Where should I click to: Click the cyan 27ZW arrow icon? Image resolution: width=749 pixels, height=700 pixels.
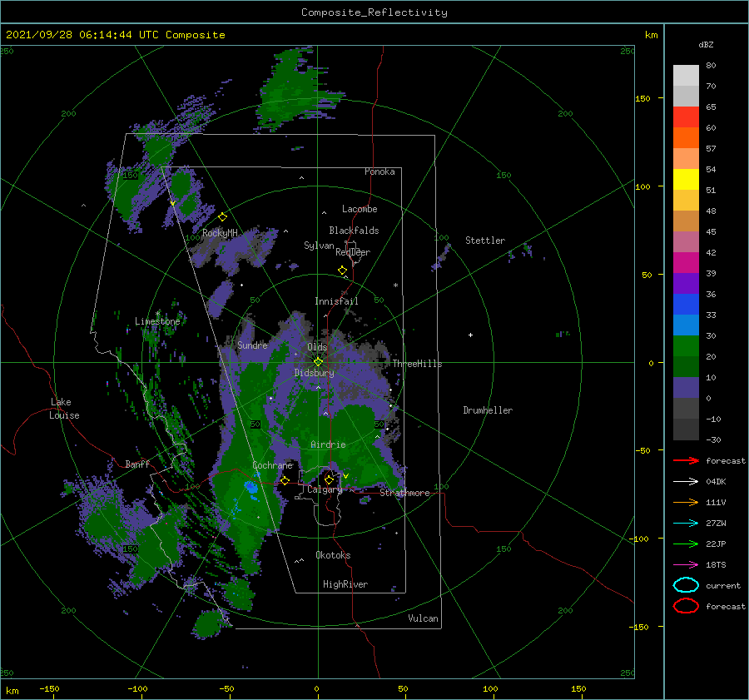(686, 524)
